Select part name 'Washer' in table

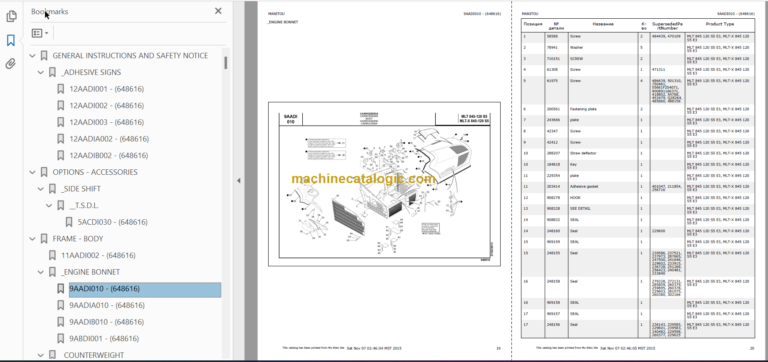576,48
